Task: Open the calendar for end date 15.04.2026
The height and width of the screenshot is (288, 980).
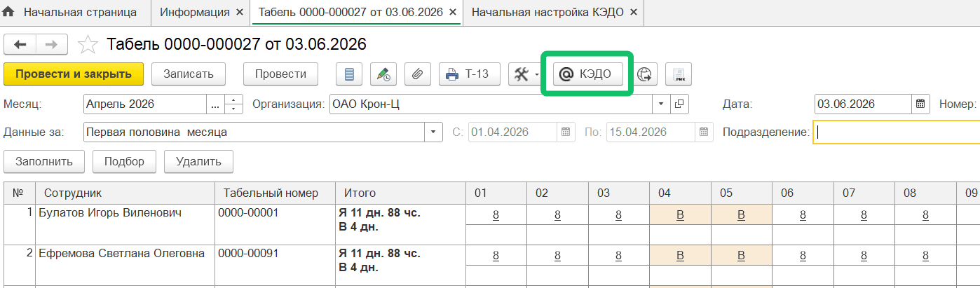Action: [x=704, y=132]
